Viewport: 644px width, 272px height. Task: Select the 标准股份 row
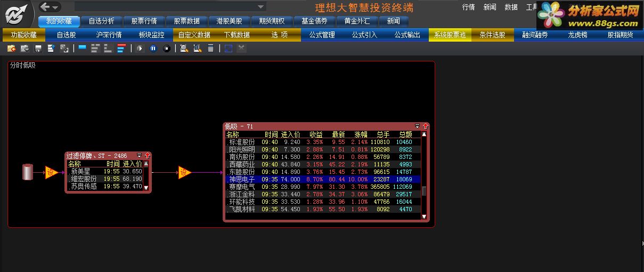pos(323,142)
